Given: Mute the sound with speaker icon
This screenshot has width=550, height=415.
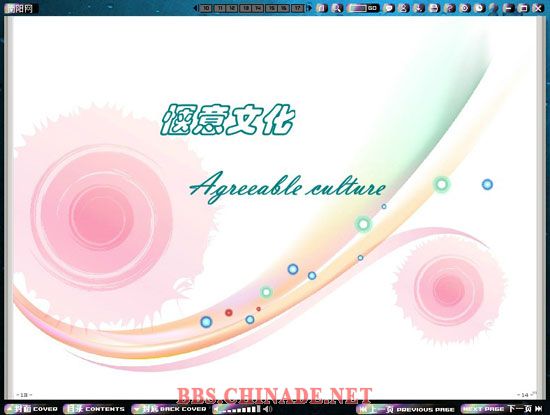Looking at the screenshot, I should pyautogui.click(x=268, y=409).
